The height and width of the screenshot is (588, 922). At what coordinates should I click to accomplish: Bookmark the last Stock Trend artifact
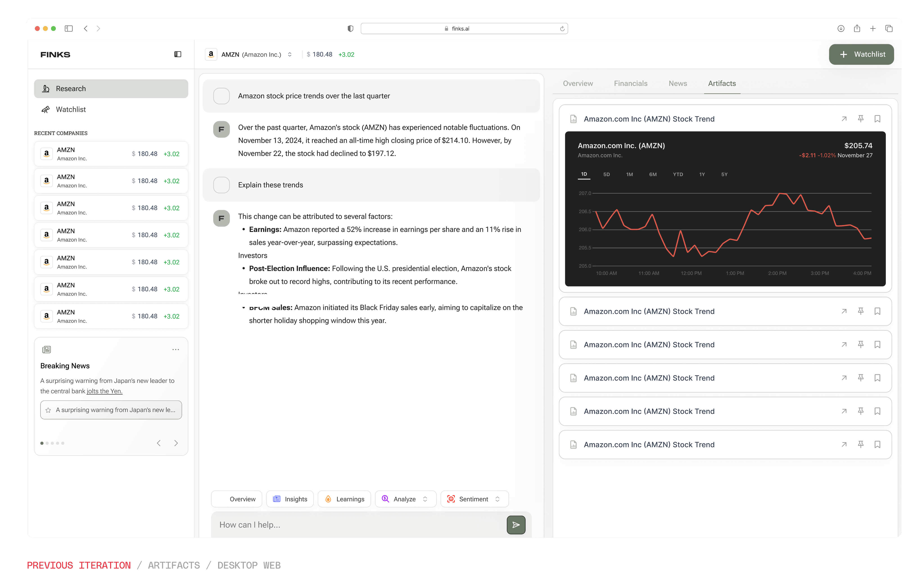[x=877, y=444]
